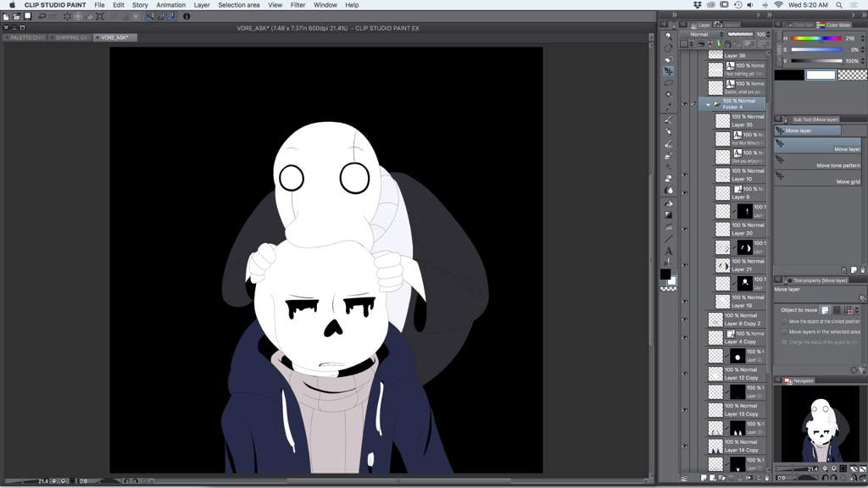Select the Lasso selection tool
The width and height of the screenshot is (868, 488).
coord(669,83)
